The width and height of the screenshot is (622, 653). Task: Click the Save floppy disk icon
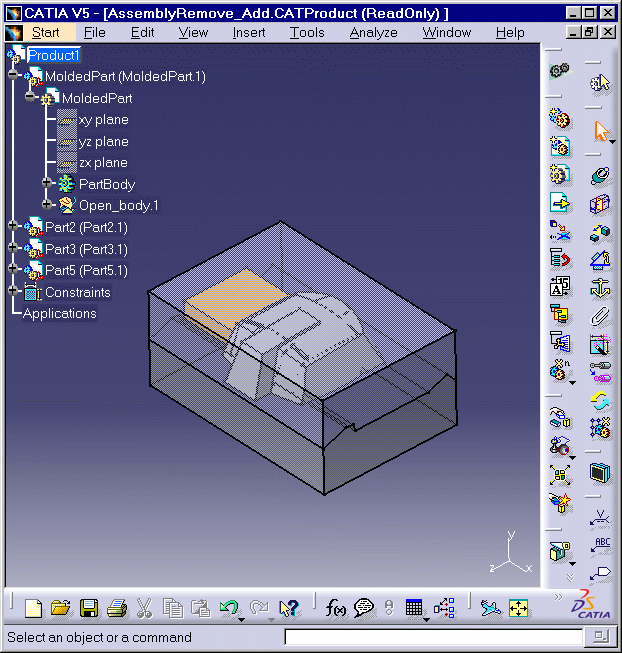89,608
